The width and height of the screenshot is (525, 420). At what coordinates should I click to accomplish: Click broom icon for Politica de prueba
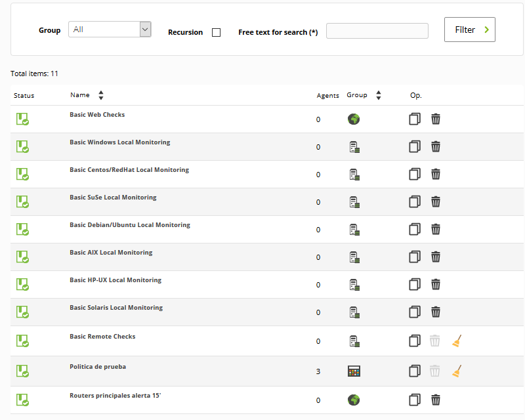tap(457, 371)
